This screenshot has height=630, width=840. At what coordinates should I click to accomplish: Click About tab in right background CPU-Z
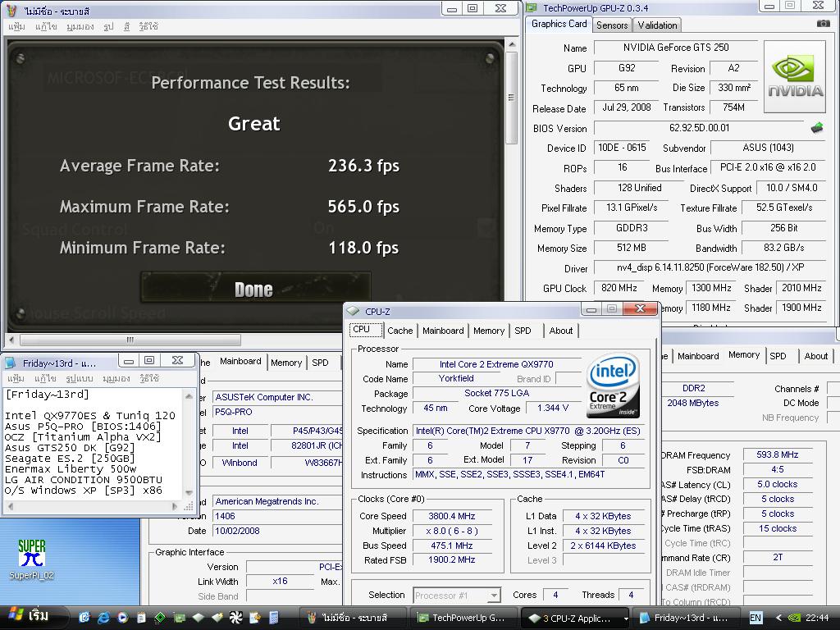(x=816, y=356)
